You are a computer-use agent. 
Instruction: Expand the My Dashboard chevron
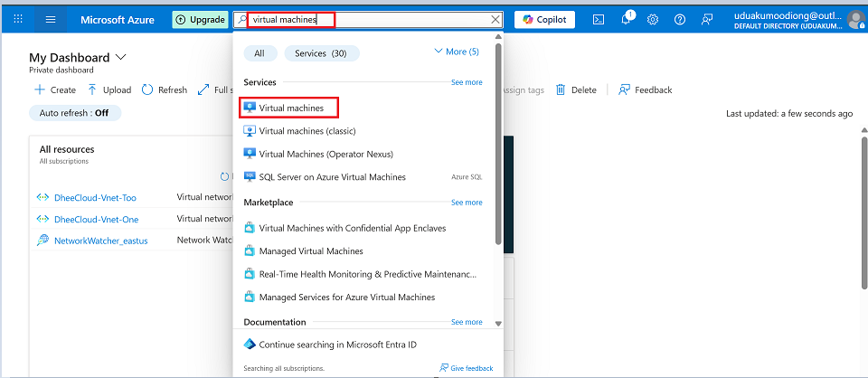(120, 57)
